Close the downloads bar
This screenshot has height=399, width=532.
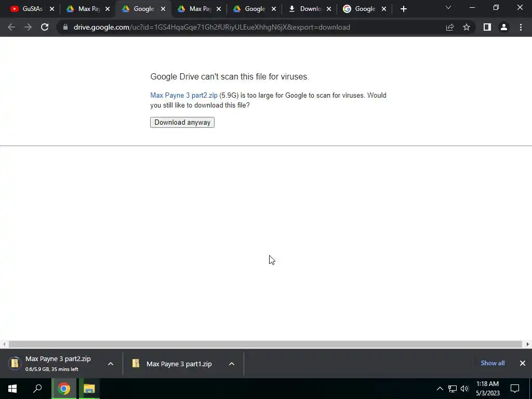pyautogui.click(x=523, y=363)
